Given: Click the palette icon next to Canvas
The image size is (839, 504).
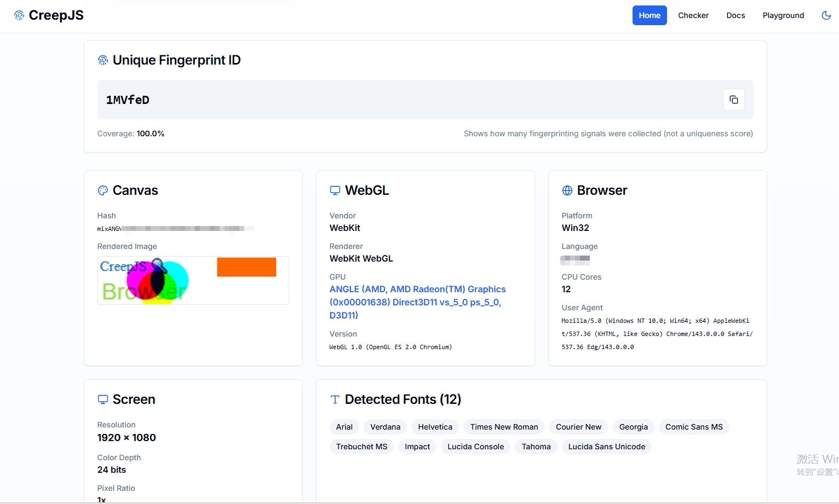Looking at the screenshot, I should (x=103, y=190).
